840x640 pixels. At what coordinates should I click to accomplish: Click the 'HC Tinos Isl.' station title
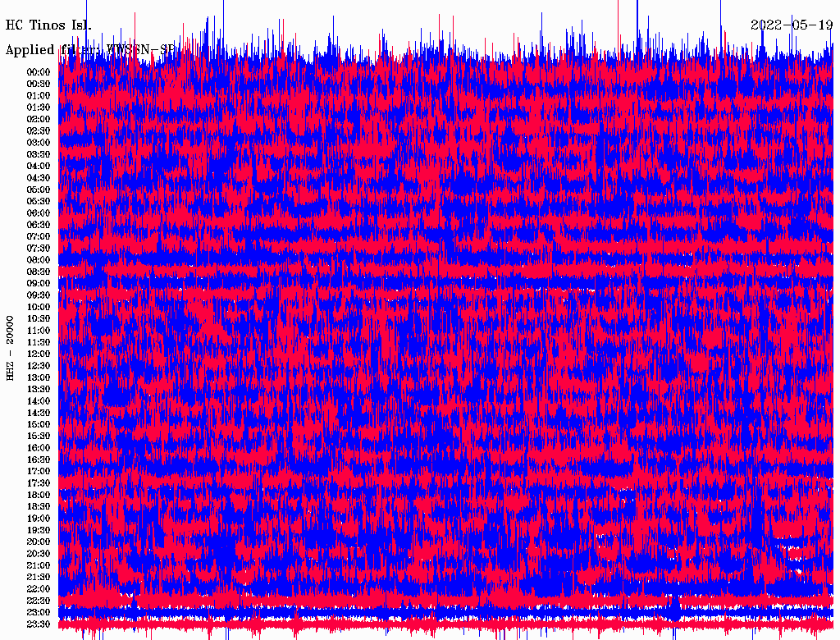(x=48, y=25)
